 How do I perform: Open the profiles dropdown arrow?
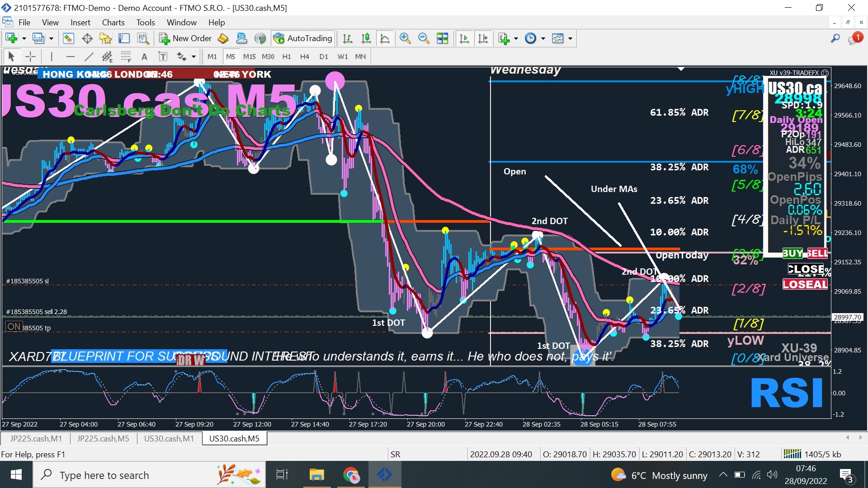pos(51,38)
